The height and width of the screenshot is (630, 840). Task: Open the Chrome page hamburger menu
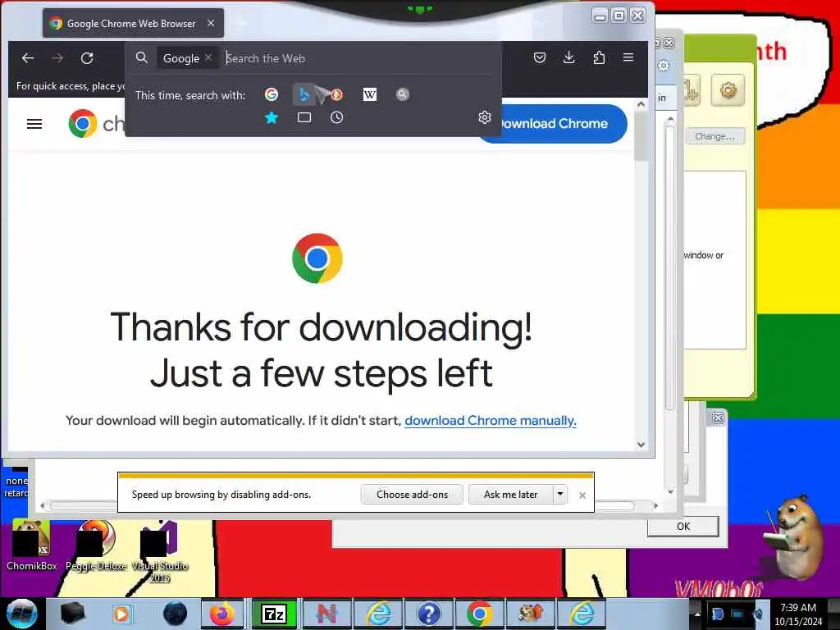34,124
